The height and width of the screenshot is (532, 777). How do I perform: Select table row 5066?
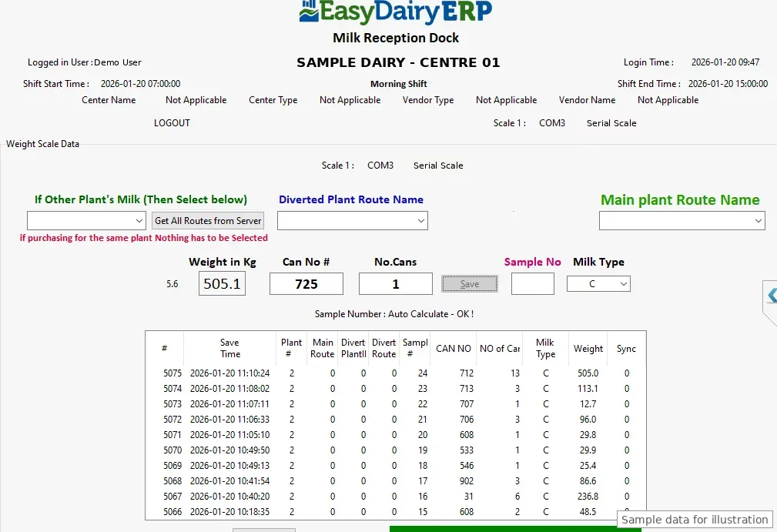click(x=396, y=511)
